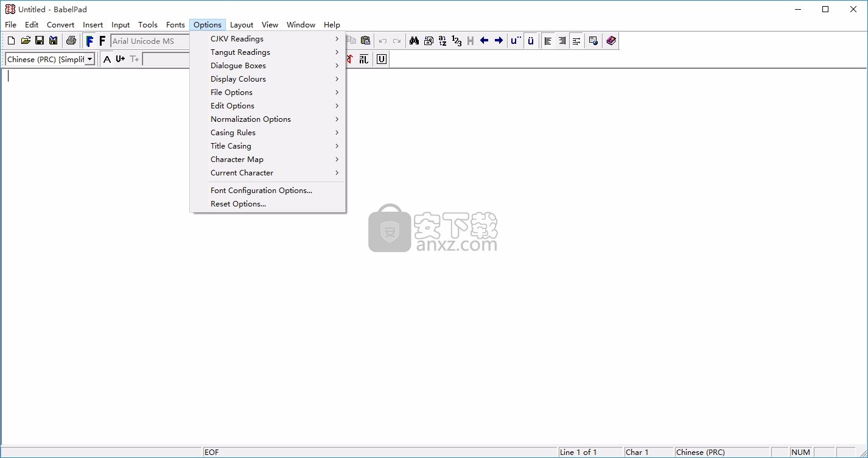868x458 pixels.
Task: Click the Save As disk icon
Action: (x=54, y=41)
